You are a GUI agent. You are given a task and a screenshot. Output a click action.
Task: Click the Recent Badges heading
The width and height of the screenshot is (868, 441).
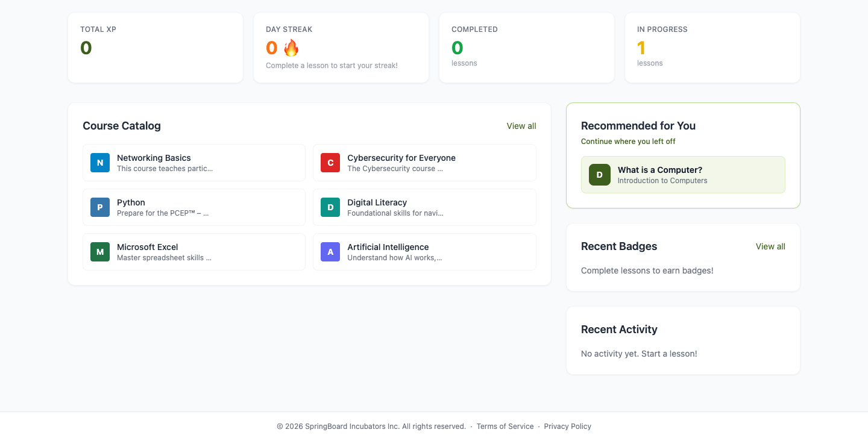619,246
